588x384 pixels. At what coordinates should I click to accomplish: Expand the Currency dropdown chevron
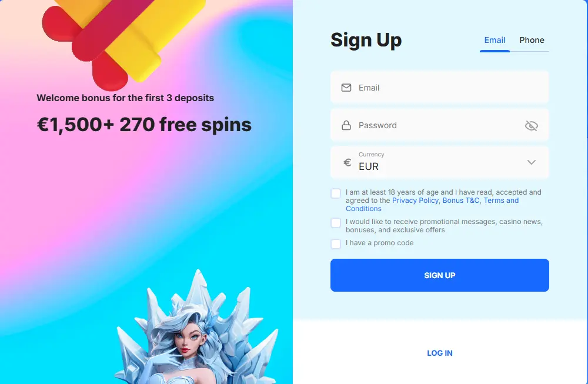tap(532, 162)
